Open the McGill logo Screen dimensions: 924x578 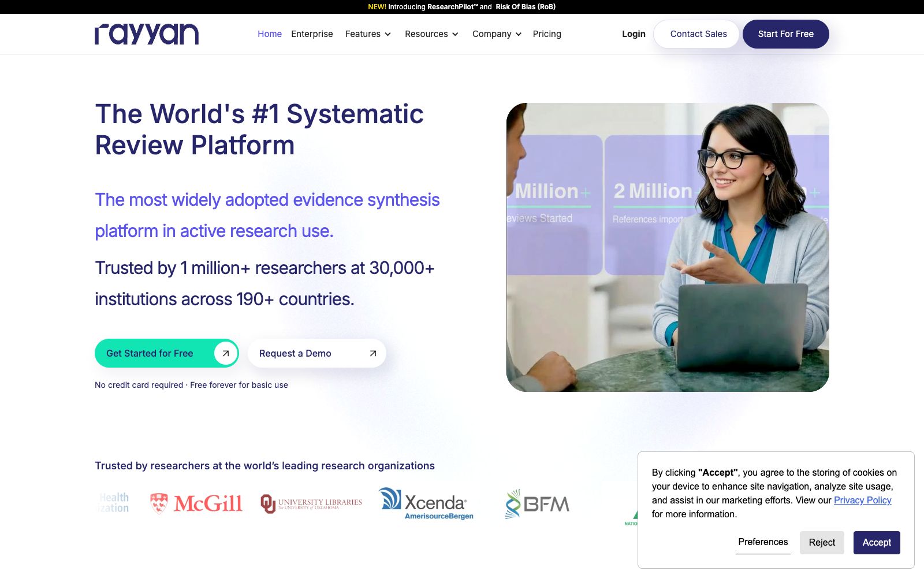tap(196, 503)
